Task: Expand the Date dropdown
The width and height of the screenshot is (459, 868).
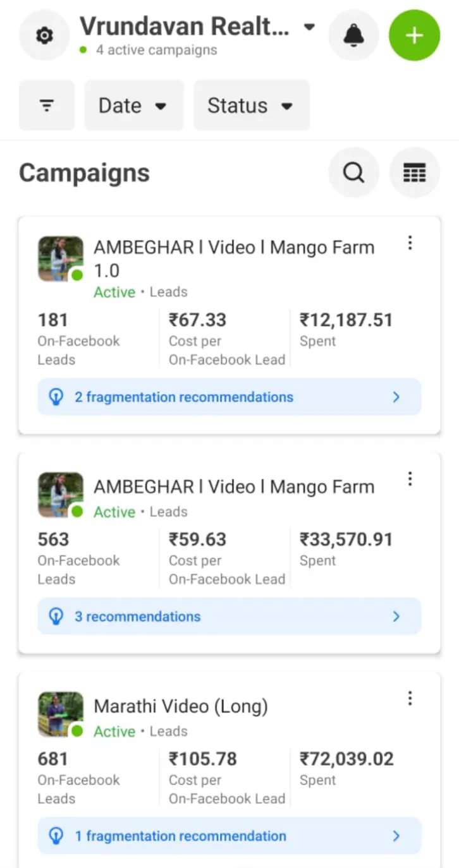Action: (x=133, y=105)
